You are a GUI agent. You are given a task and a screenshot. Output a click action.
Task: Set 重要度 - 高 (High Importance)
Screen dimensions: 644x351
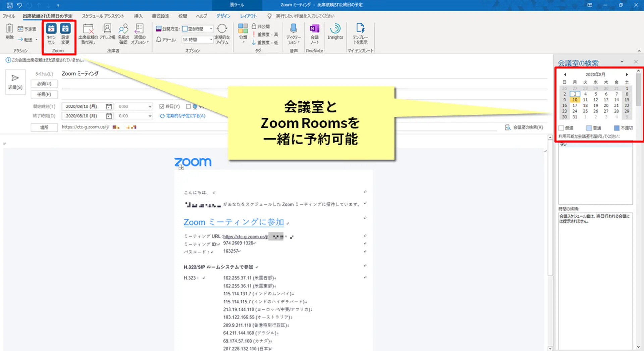coord(265,35)
